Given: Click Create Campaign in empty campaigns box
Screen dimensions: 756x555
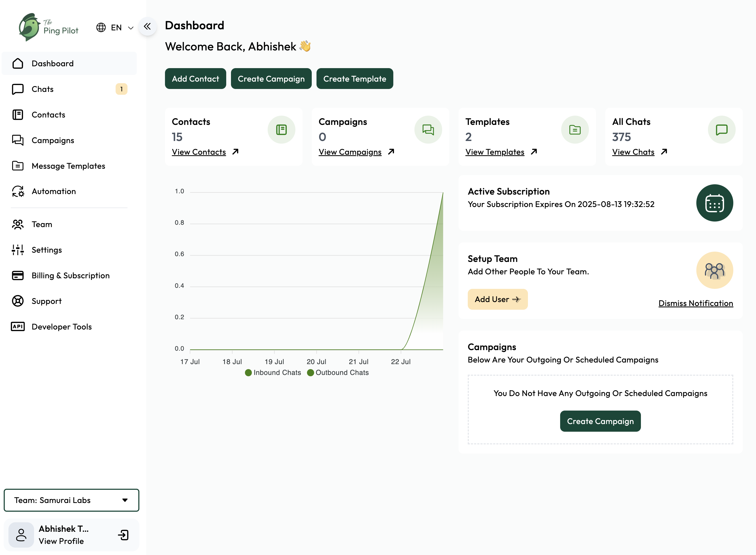Looking at the screenshot, I should [600, 421].
